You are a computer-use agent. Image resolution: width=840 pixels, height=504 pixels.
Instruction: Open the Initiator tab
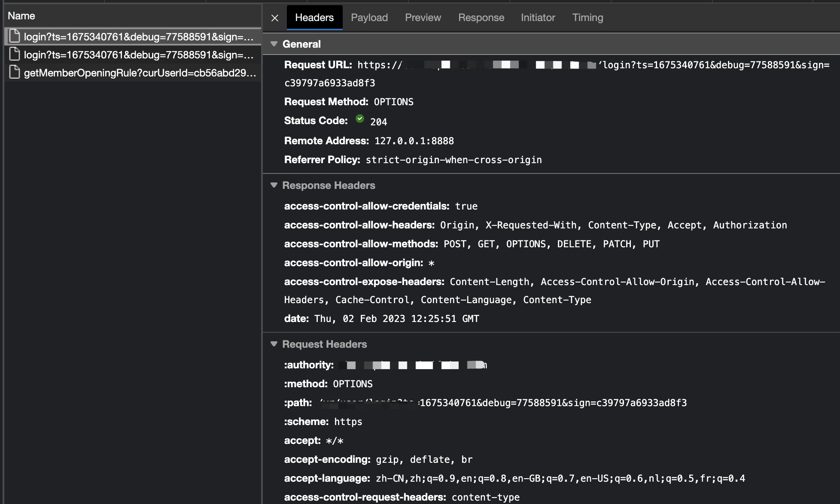pyautogui.click(x=538, y=18)
